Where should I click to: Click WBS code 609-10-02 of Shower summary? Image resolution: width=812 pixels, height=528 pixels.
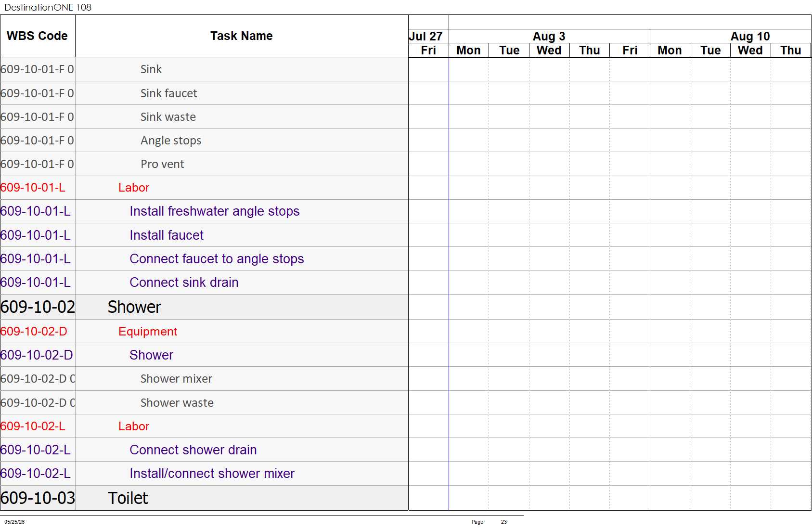38,307
